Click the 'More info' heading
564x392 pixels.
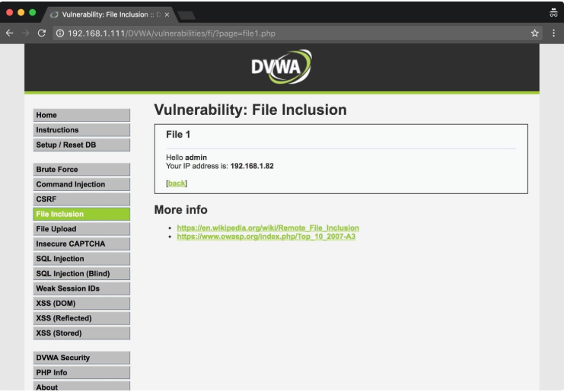pyautogui.click(x=181, y=209)
